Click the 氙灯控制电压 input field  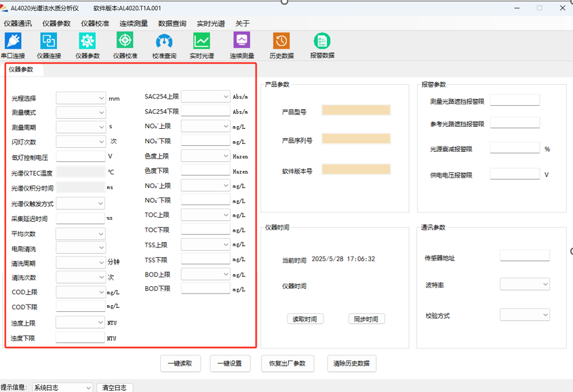[x=81, y=156]
